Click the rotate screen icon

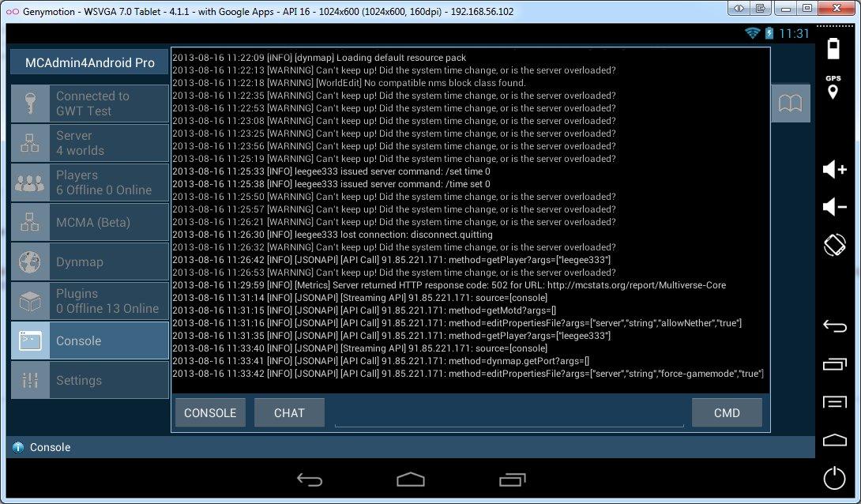pyautogui.click(x=833, y=247)
